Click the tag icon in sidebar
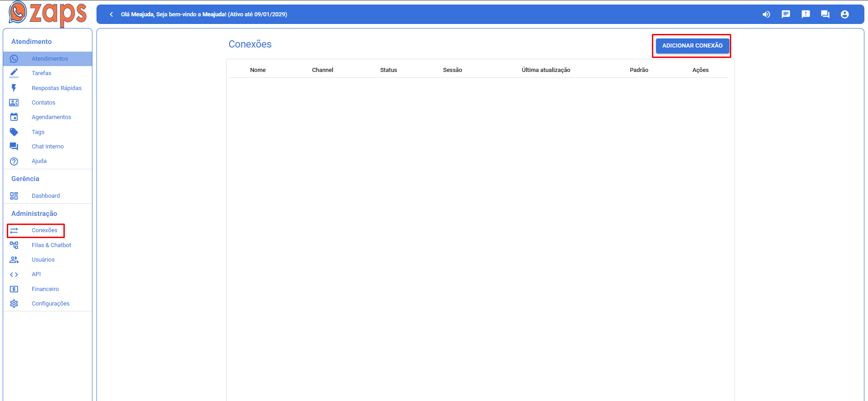 click(14, 132)
